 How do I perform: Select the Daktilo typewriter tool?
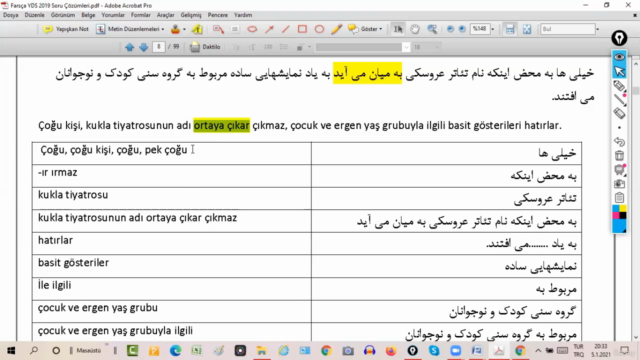click(205, 47)
